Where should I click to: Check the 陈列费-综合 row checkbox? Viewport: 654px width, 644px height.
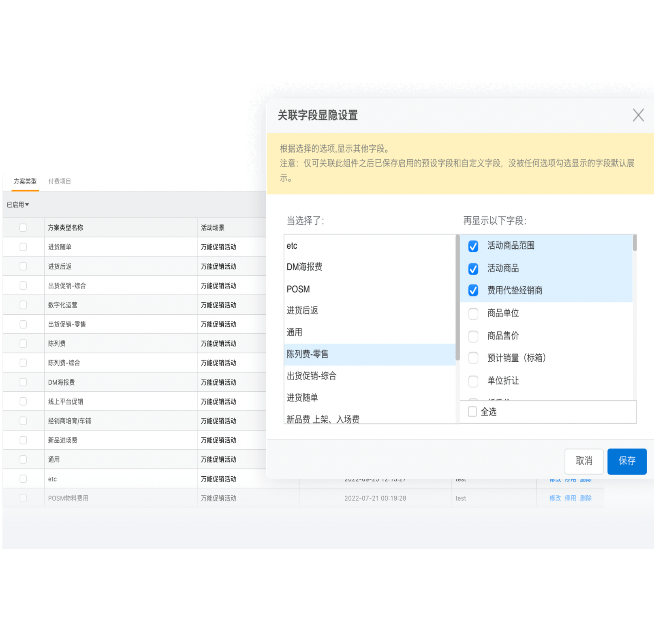tap(23, 363)
